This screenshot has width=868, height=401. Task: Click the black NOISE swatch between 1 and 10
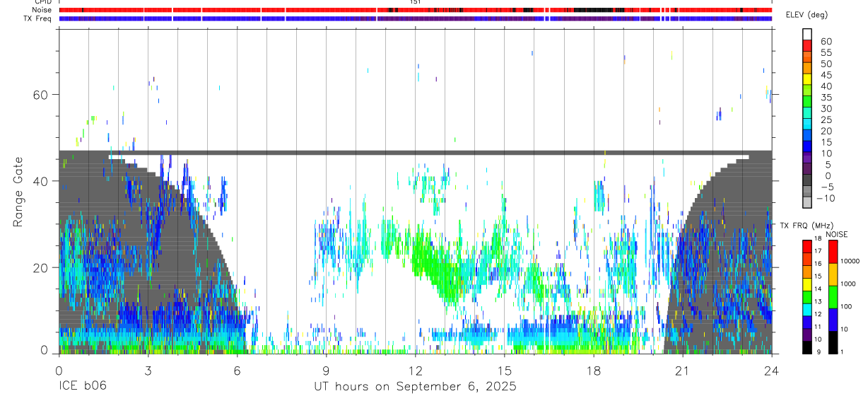click(833, 342)
